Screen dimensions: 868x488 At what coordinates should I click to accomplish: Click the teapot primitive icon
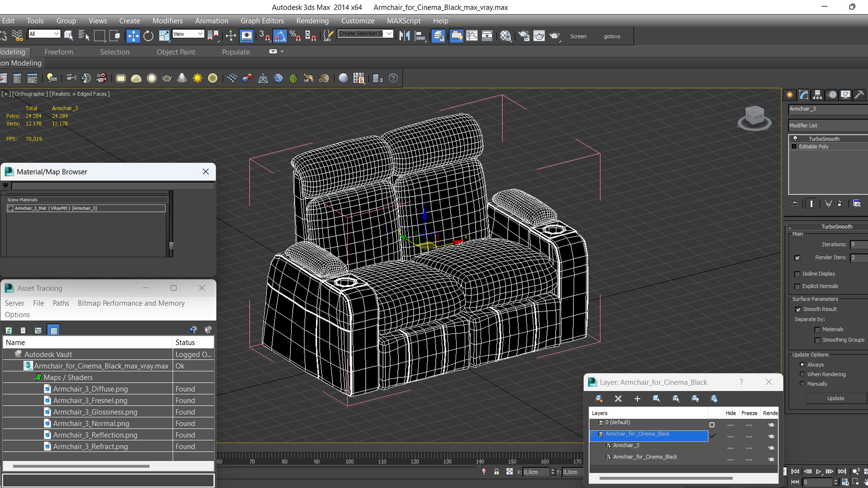[167, 78]
